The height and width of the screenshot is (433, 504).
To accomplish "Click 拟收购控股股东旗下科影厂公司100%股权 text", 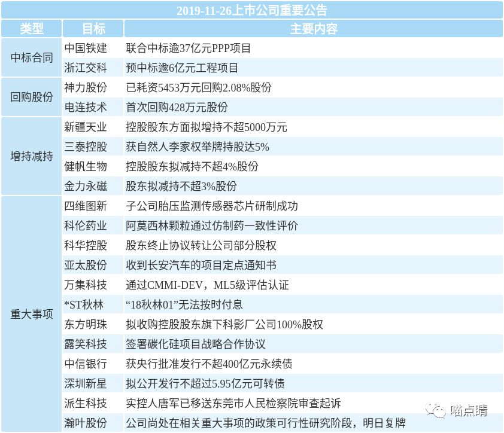I will tap(224, 324).
